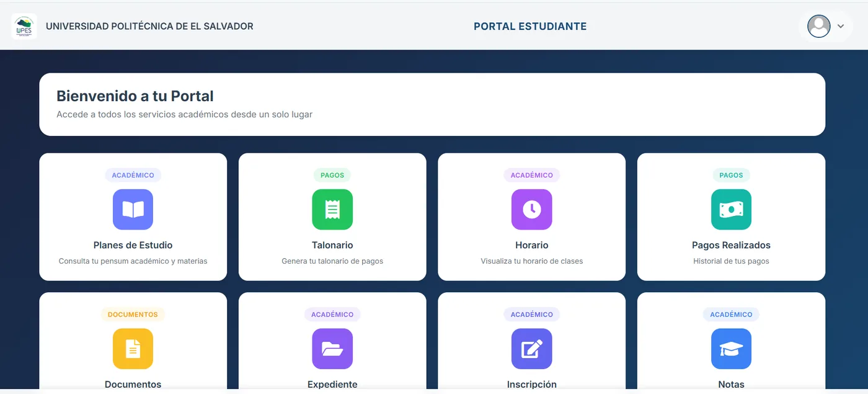Expand the user account dropdown chevron
Screen dimensions: 868x394
coord(841,26)
